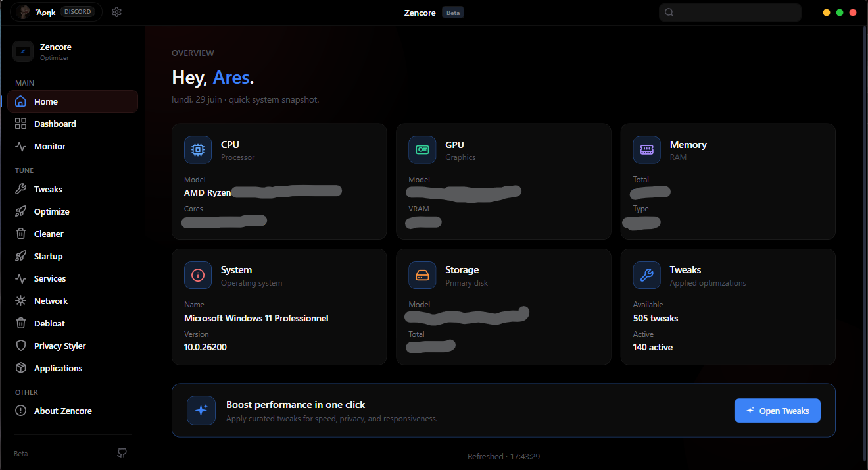Open the Cleaner page
Viewport: 868px width, 470px height.
pyautogui.click(x=72, y=234)
